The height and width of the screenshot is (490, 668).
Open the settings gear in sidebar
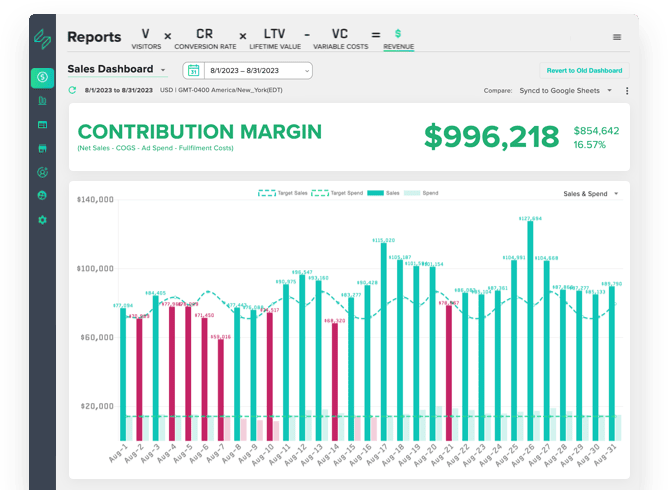click(x=42, y=220)
